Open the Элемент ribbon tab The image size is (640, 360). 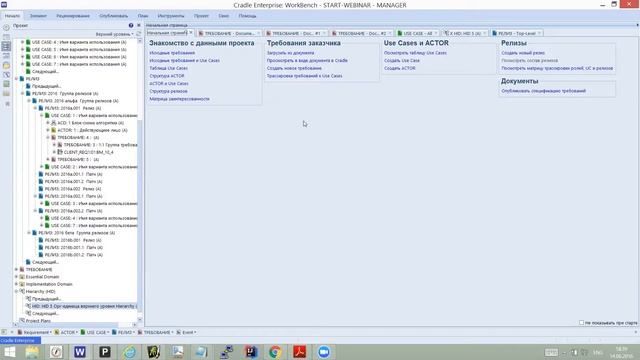click(38, 16)
